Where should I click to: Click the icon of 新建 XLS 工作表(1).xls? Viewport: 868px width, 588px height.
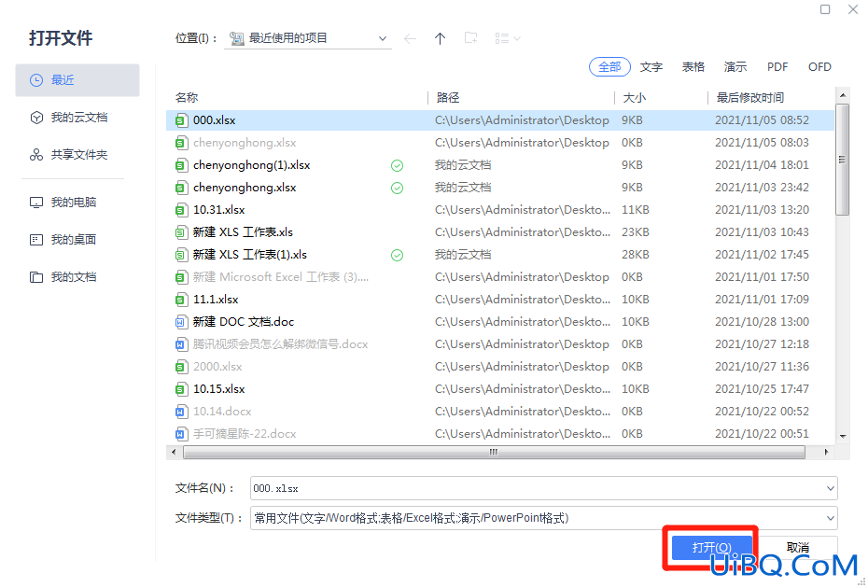pyautogui.click(x=181, y=255)
